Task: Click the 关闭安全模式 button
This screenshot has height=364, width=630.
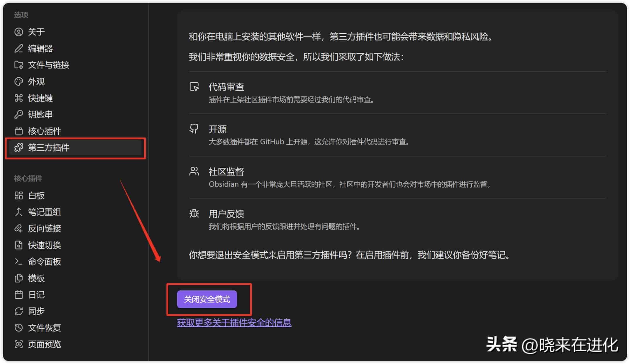Action: [x=207, y=299]
